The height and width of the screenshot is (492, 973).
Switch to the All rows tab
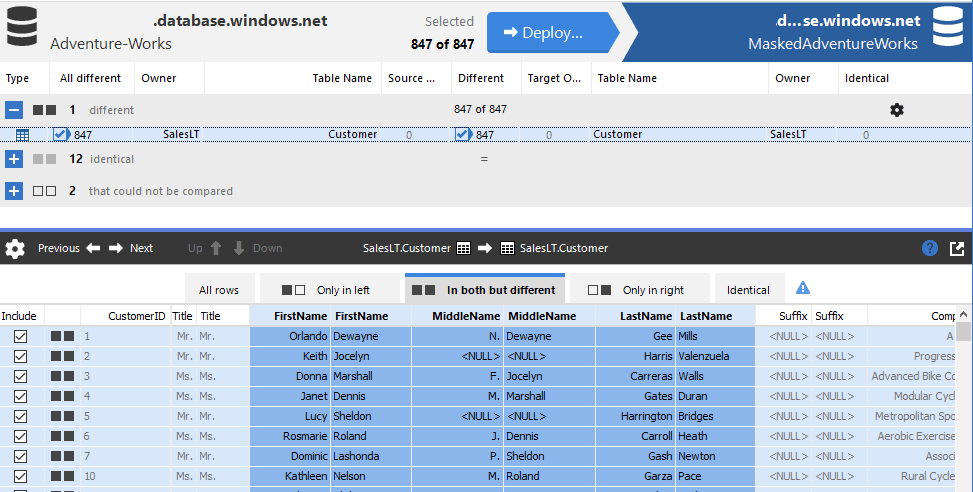[x=219, y=290]
